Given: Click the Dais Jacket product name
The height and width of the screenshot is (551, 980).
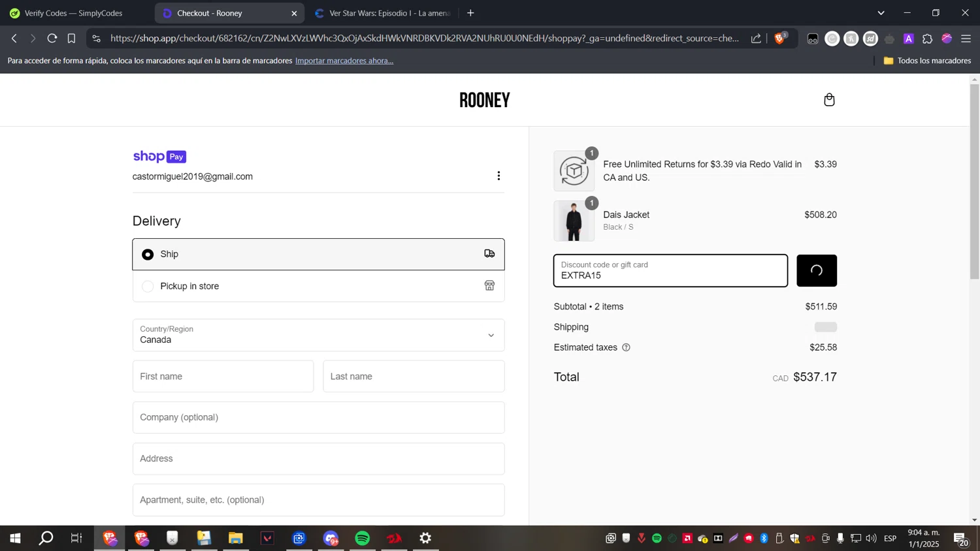Looking at the screenshot, I should (626, 215).
